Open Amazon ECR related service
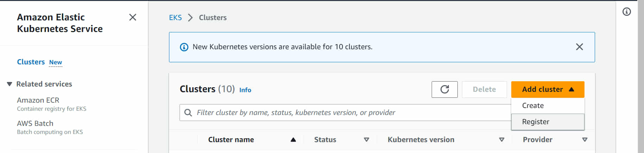This screenshot has width=644, height=153. tap(38, 100)
